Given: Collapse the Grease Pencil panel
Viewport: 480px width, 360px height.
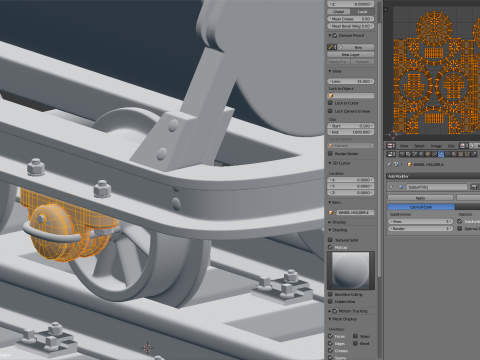Looking at the screenshot, I should click(330, 35).
